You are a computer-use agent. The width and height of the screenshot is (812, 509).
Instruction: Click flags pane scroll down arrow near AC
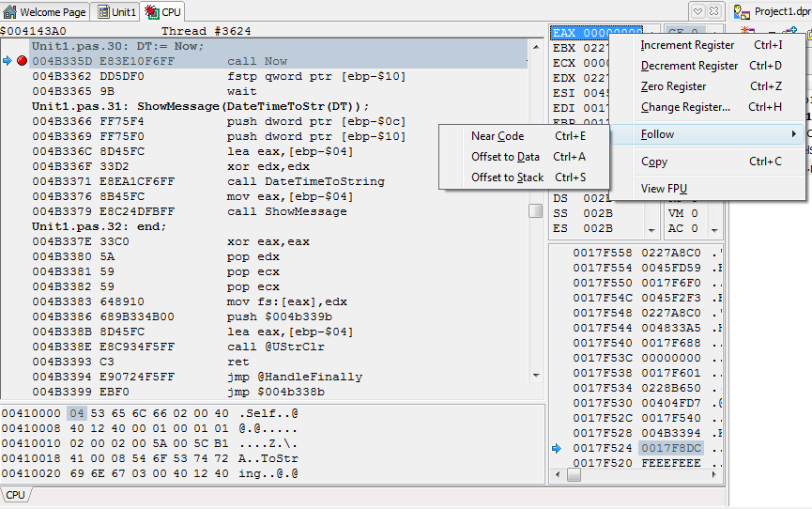pyautogui.click(x=714, y=230)
